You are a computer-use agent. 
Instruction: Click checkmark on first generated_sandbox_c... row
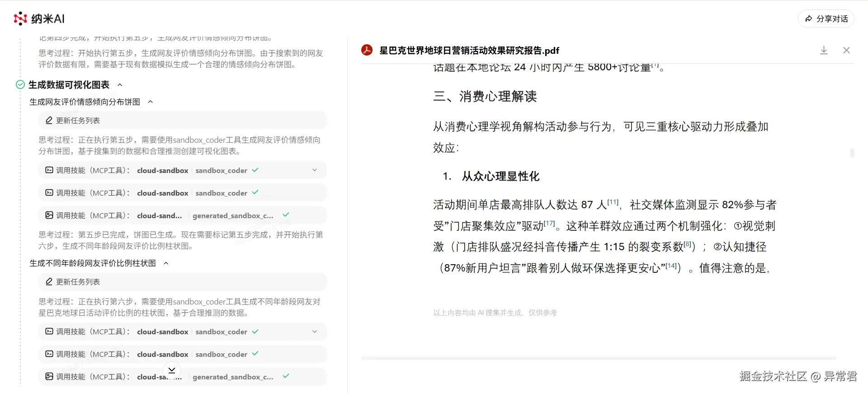286,215
